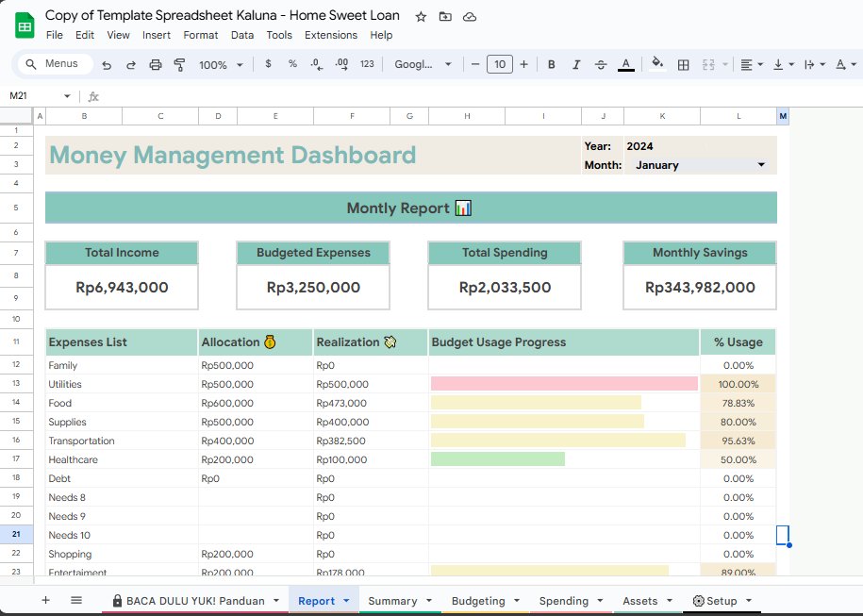Open the Tools menu
The image size is (863, 616).
(279, 35)
